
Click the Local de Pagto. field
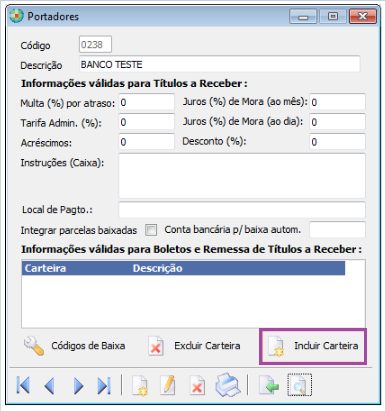pos(242,210)
